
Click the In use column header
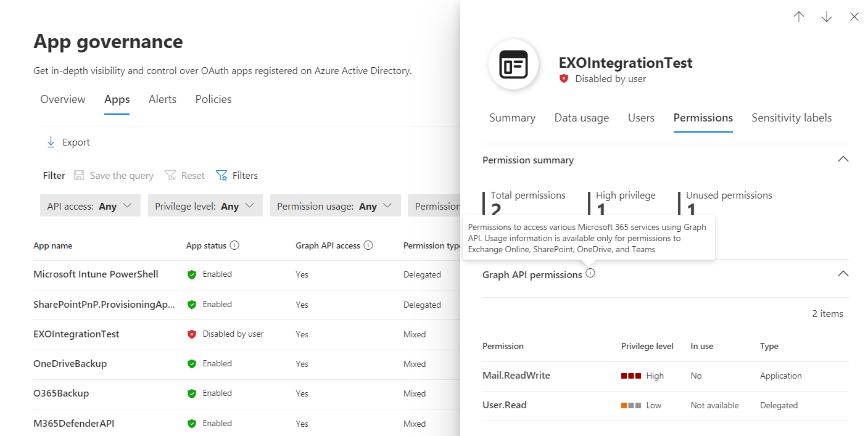point(702,346)
